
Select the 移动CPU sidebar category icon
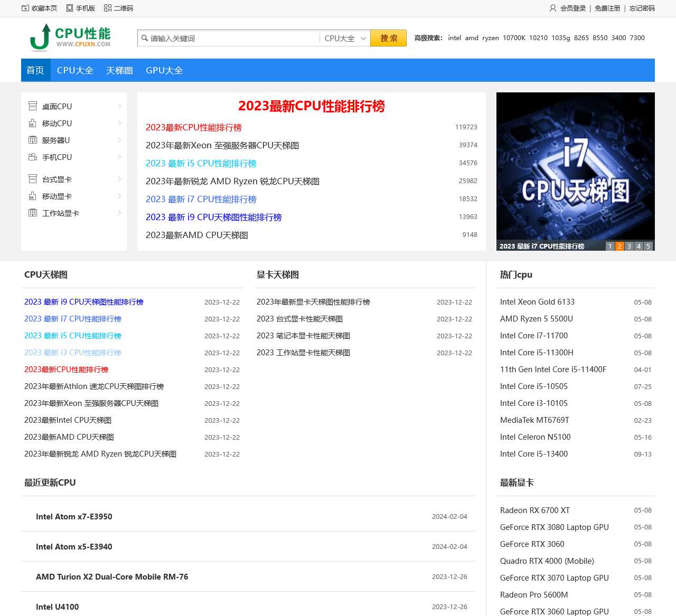[32, 123]
